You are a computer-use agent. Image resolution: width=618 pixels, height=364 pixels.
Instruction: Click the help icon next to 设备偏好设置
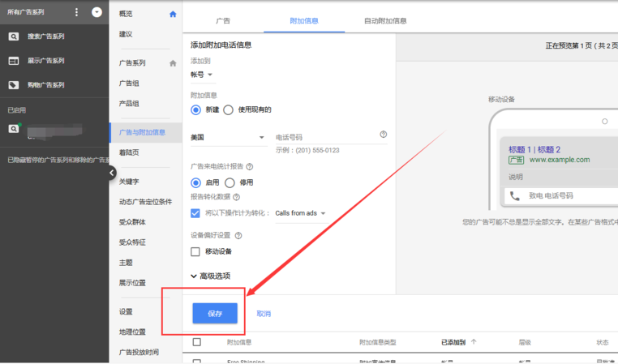238,236
